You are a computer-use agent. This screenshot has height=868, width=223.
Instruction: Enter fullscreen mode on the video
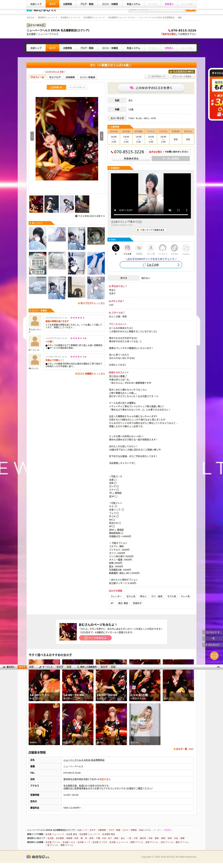point(178,210)
